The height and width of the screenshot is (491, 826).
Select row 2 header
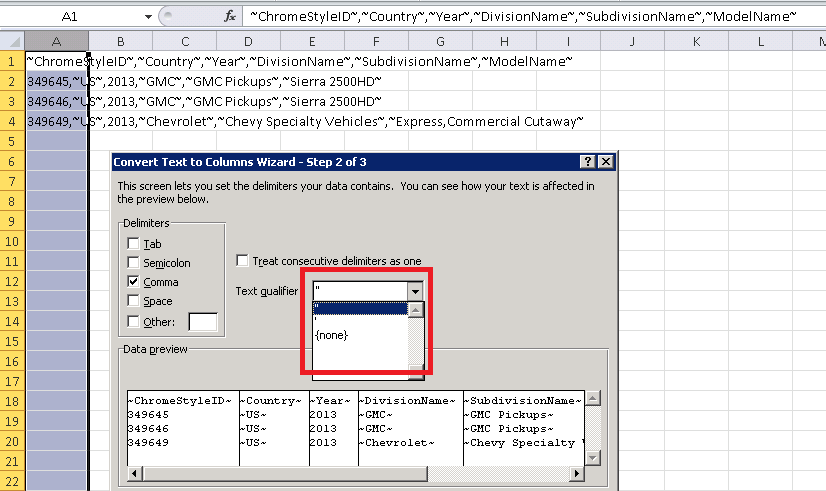(12, 82)
